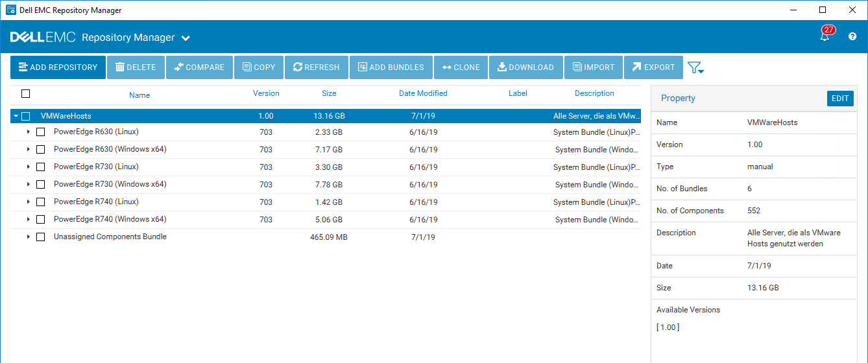This screenshot has height=363, width=868.
Task: Click the app icon in the title bar
Action: 10,10
